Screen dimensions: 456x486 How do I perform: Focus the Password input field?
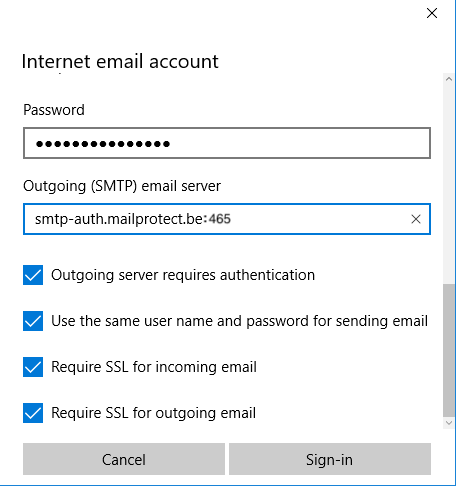click(x=227, y=143)
